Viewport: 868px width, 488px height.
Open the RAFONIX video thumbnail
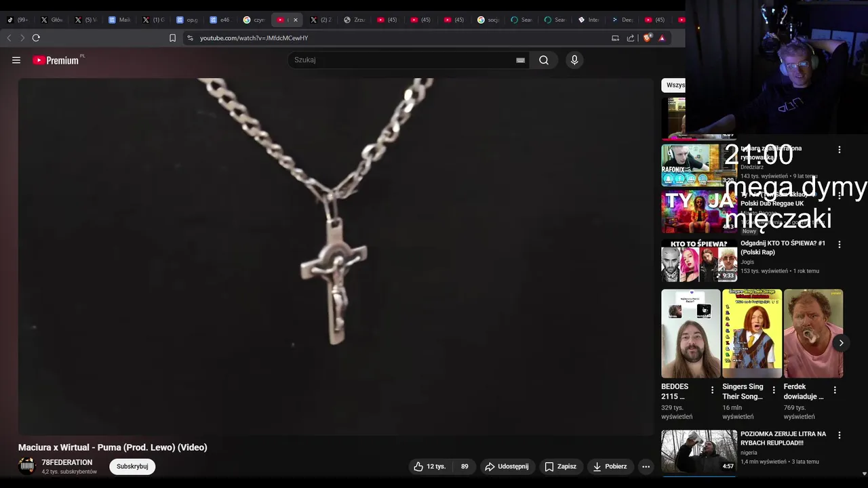(x=698, y=165)
